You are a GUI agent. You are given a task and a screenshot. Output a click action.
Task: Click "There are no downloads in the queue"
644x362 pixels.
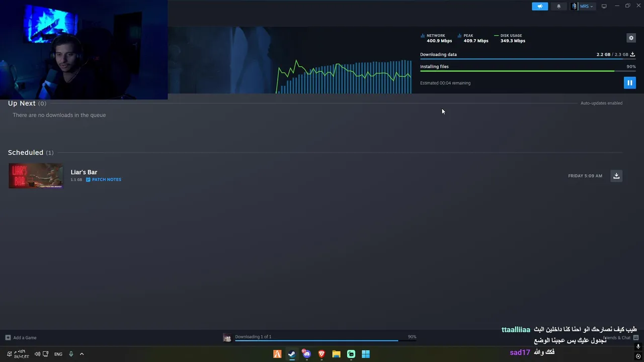(59, 115)
